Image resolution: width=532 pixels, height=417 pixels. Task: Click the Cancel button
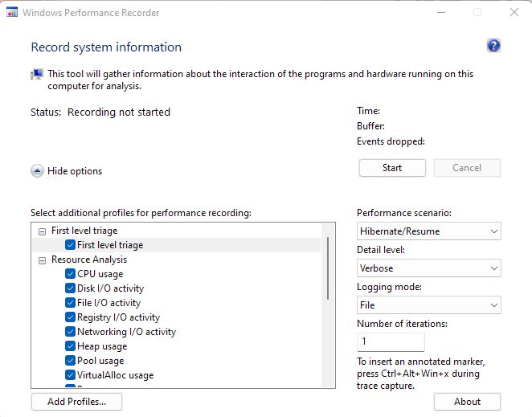(467, 168)
